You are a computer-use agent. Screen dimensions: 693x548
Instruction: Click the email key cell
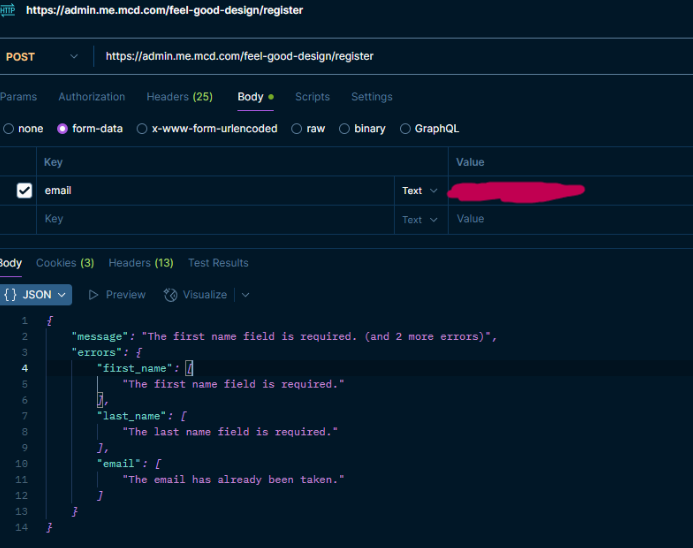[x=215, y=190]
